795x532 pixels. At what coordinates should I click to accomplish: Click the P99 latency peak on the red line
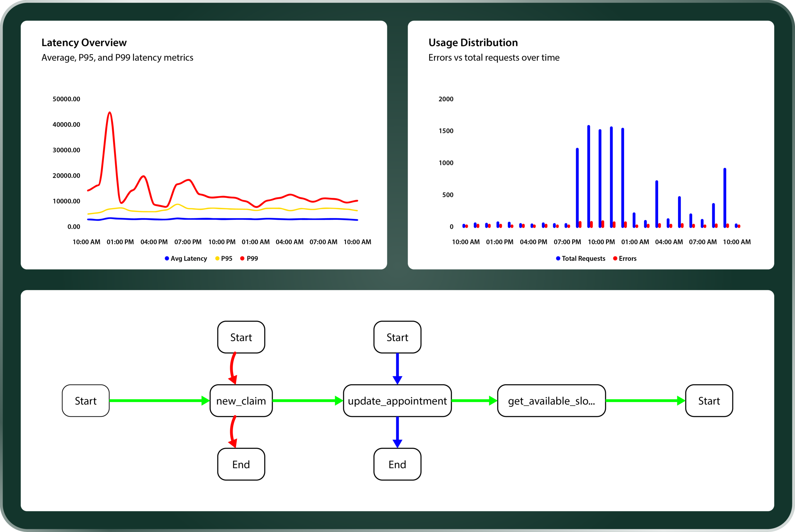pos(109,113)
